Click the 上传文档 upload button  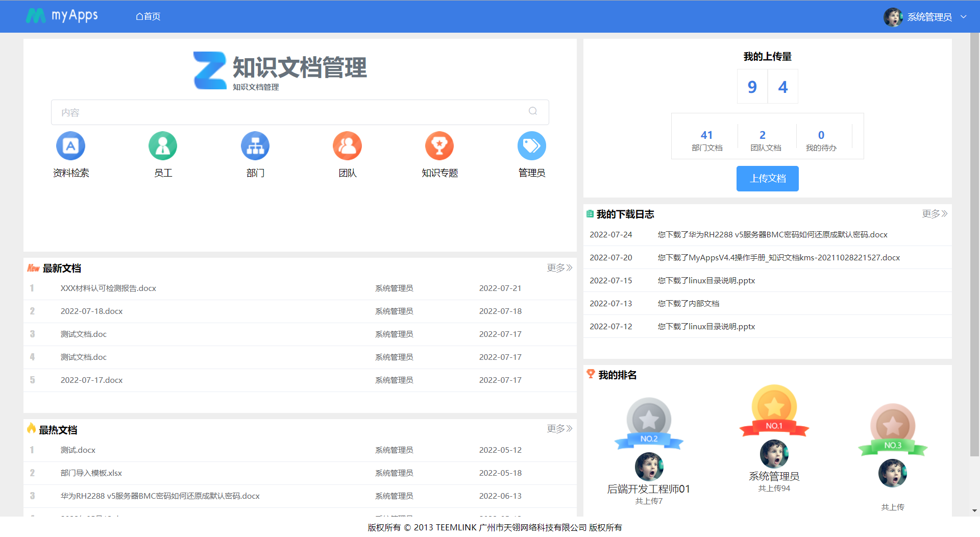click(767, 179)
